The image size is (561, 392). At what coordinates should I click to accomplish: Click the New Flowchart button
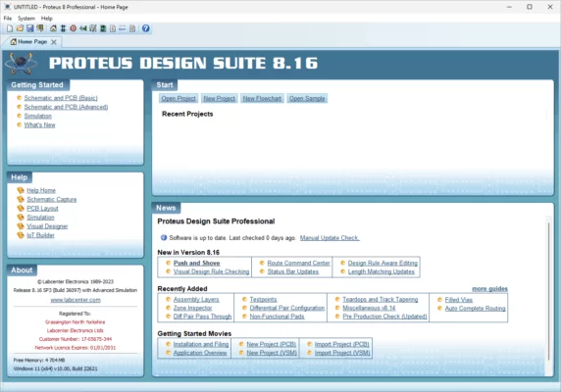tap(262, 98)
